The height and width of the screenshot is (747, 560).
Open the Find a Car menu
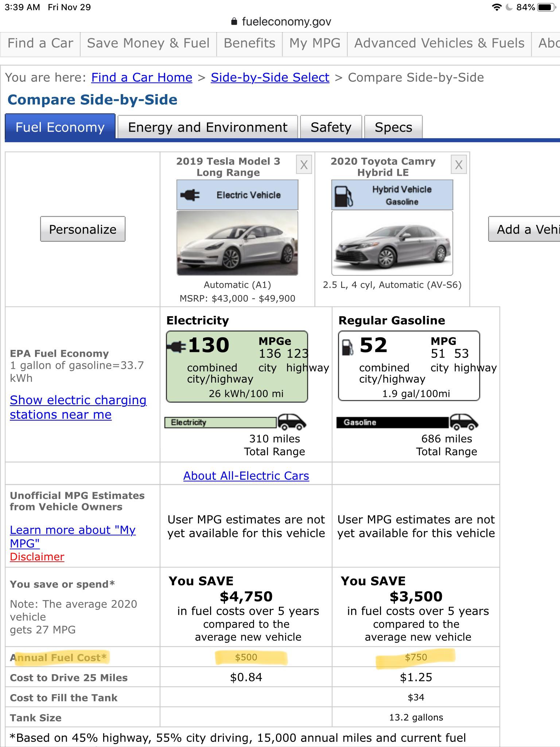(40, 43)
